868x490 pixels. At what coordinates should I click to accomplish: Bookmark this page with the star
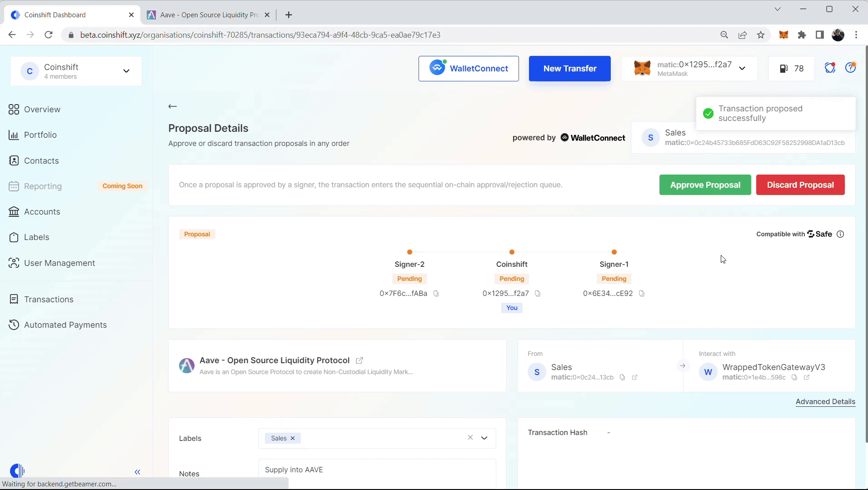point(761,35)
